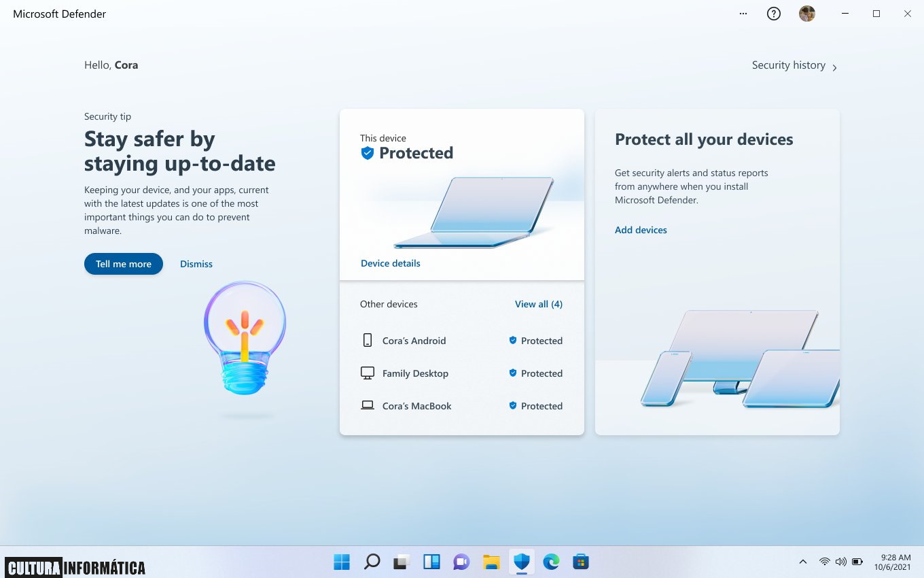Click the volume speaker tray icon
The width and height of the screenshot is (924, 578).
click(x=841, y=562)
